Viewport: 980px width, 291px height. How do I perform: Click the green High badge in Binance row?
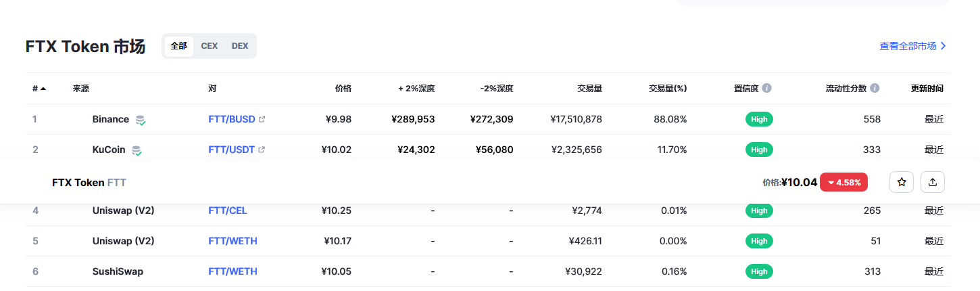pyautogui.click(x=759, y=119)
